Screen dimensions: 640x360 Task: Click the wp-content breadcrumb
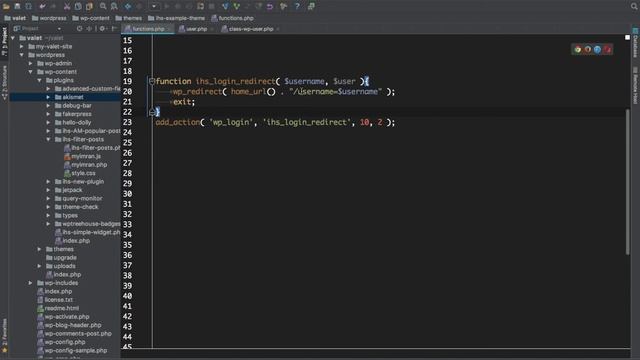pyautogui.click(x=91, y=18)
